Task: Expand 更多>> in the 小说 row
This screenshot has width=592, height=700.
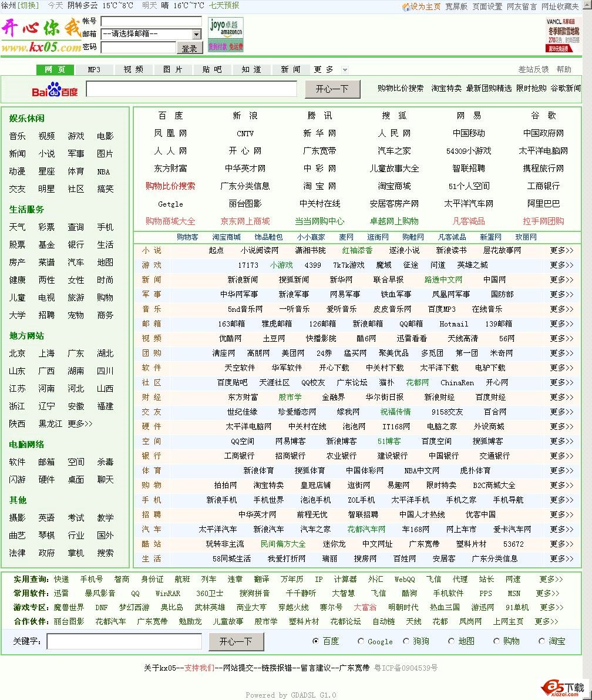Action: click(x=561, y=250)
